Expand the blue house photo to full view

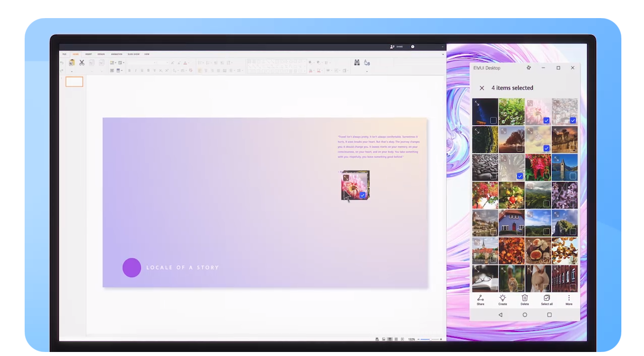click(x=504, y=214)
